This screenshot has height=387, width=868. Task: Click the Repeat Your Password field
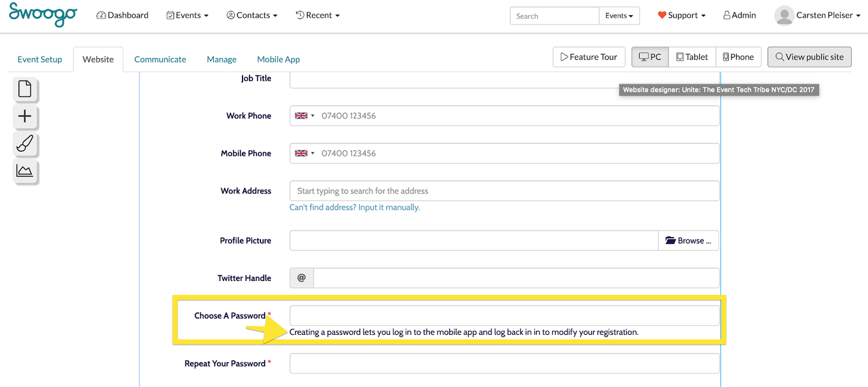[x=505, y=363]
